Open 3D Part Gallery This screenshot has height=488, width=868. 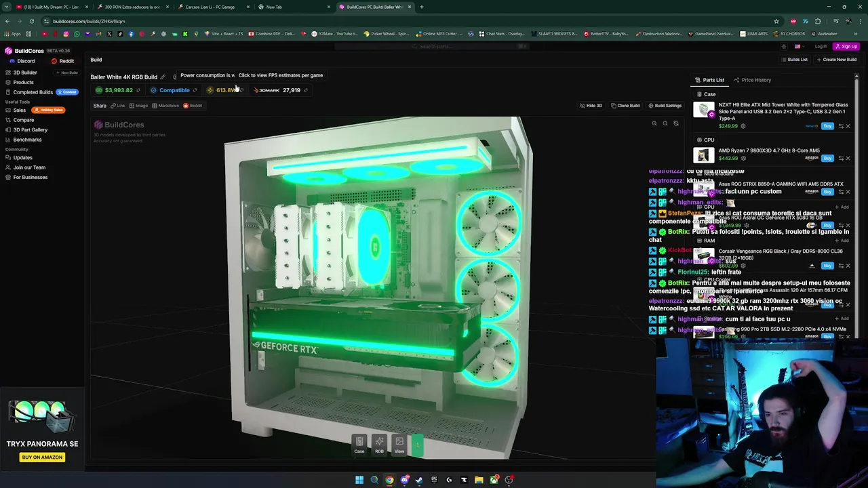[26, 129]
